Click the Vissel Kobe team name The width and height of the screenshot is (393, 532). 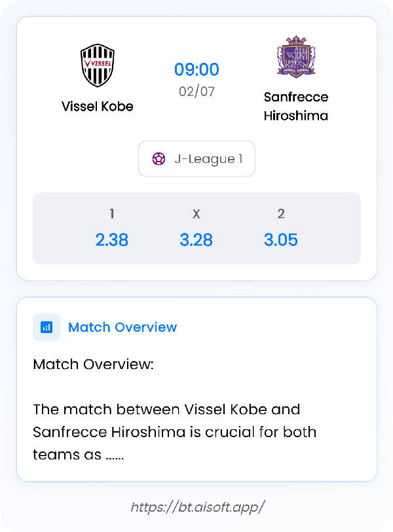[97, 106]
